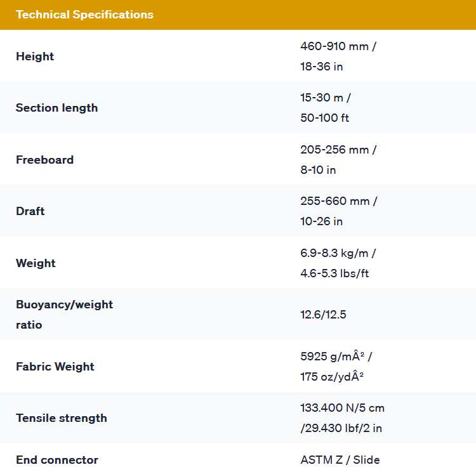Click the Fabric Weight label
Image resolution: width=476 pixels, height=472 pixels.
(55, 367)
